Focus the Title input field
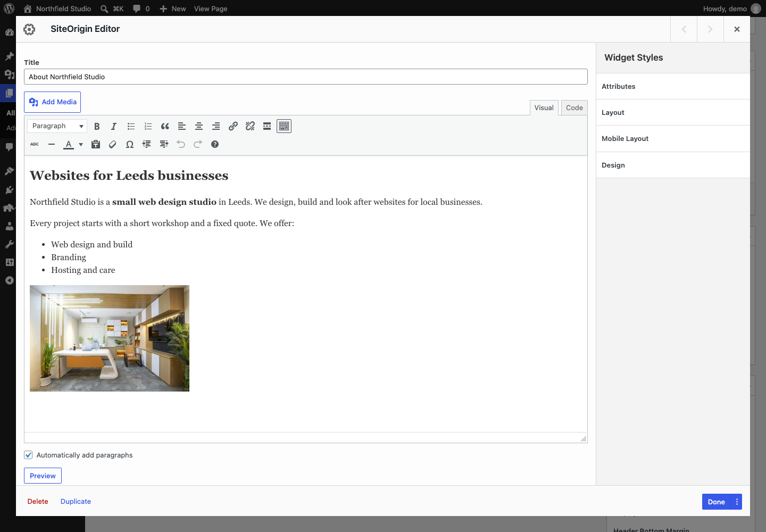Screen dimensions: 766x532 tap(306, 77)
